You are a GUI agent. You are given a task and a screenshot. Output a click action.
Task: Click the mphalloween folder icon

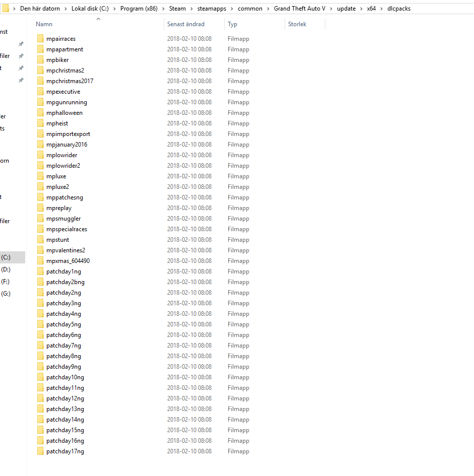[40, 113]
